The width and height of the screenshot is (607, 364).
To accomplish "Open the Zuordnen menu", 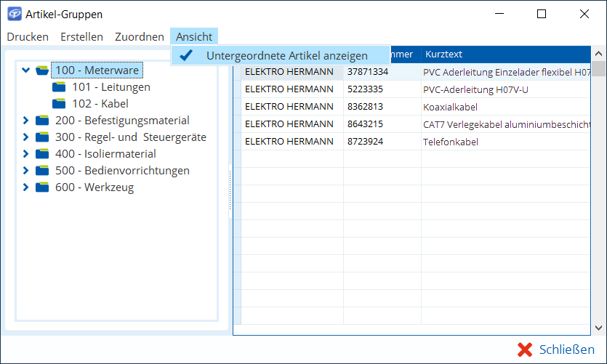I will pyautogui.click(x=140, y=36).
